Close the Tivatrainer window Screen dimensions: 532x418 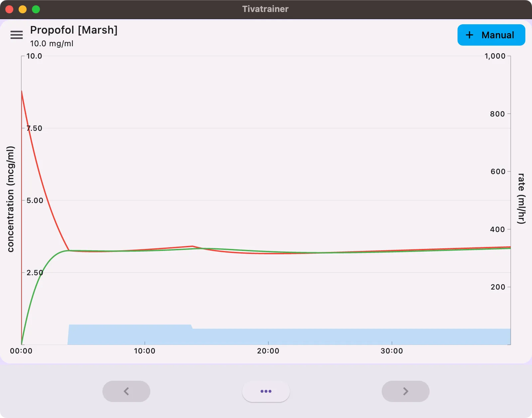(x=9, y=9)
